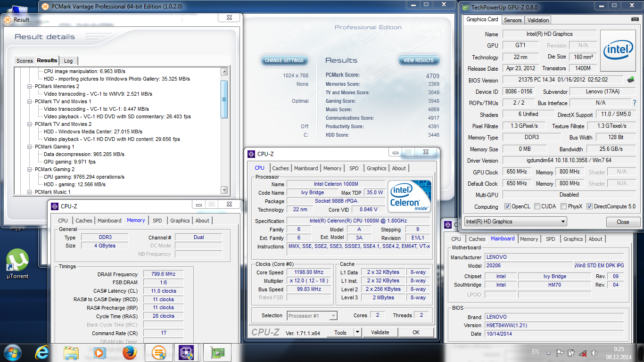Click the PCMark Vantage title bar icon
Screen dimensions: 644x362
tap(45, 7)
